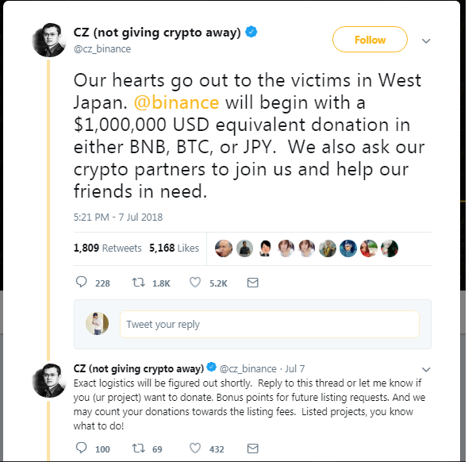Click the reply icon showing 228 replies
This screenshot has width=476, height=462.
[x=81, y=283]
